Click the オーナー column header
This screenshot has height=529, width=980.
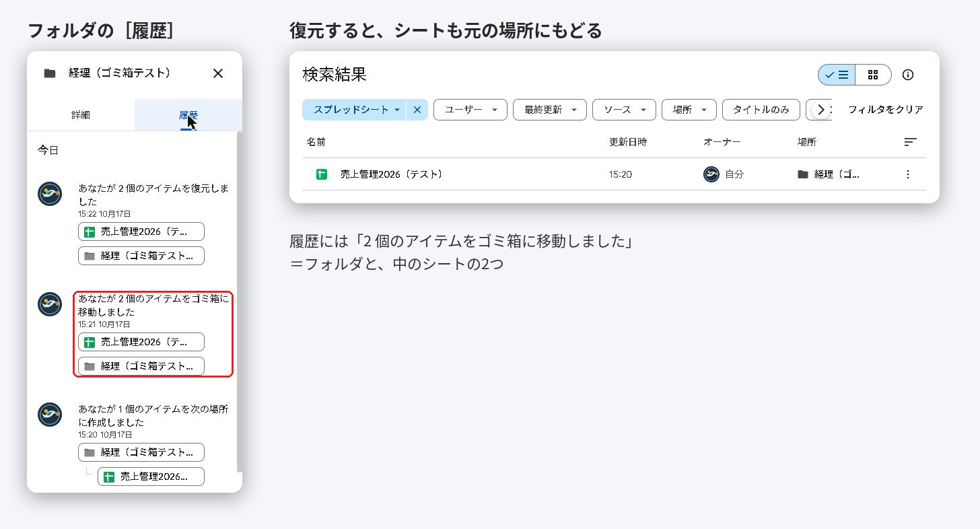(722, 142)
